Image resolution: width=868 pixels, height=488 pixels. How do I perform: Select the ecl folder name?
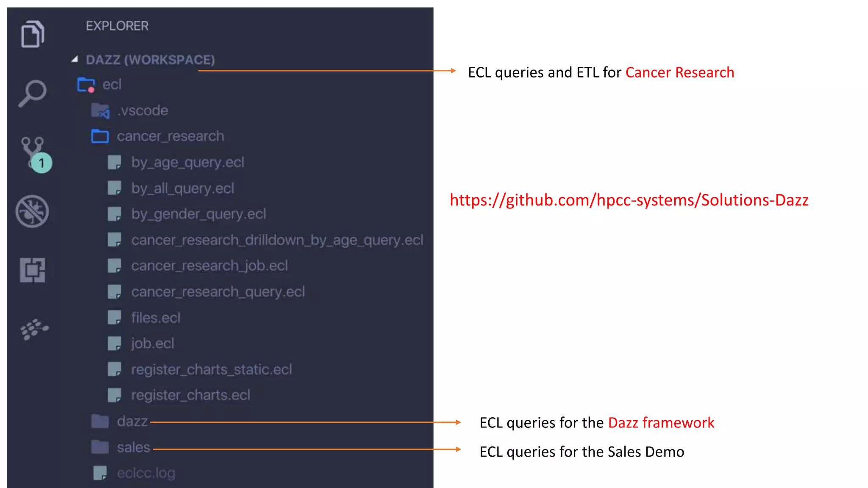[112, 85]
